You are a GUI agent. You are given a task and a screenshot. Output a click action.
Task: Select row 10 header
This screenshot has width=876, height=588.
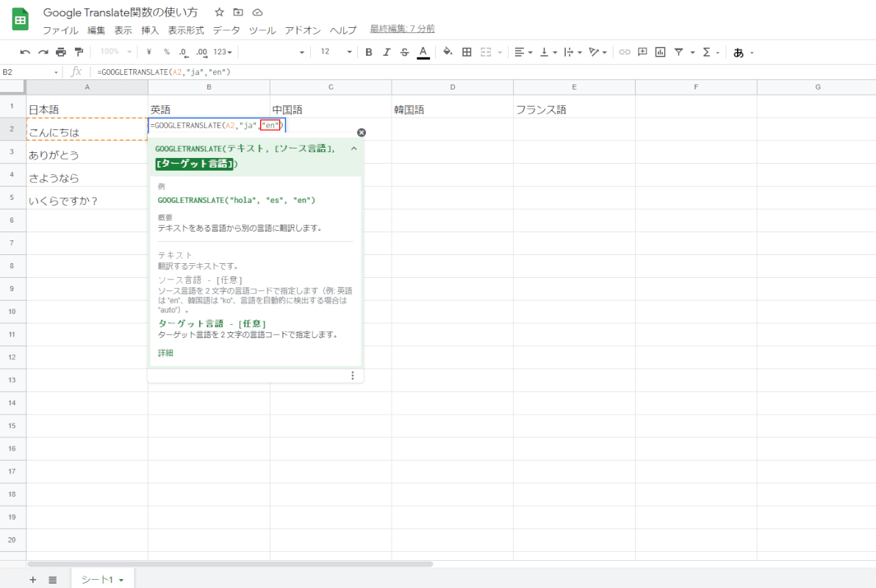(x=12, y=312)
